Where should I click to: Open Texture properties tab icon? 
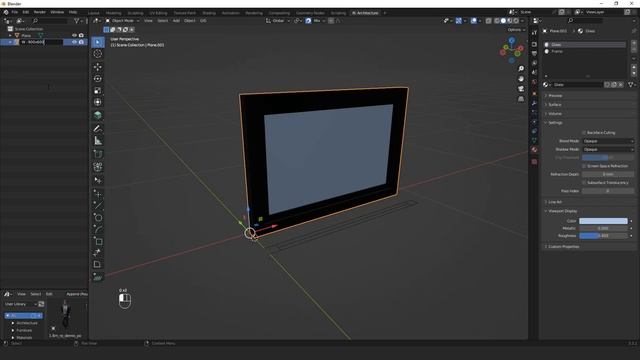tap(534, 162)
